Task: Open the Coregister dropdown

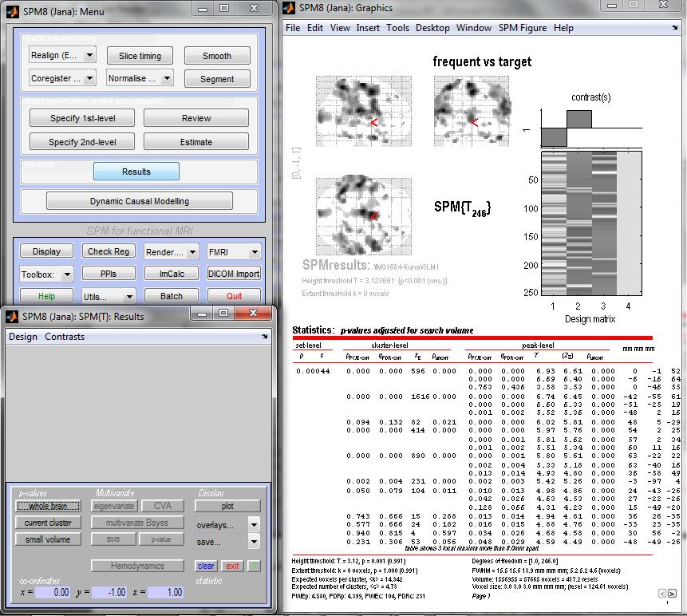Action: tap(62, 78)
